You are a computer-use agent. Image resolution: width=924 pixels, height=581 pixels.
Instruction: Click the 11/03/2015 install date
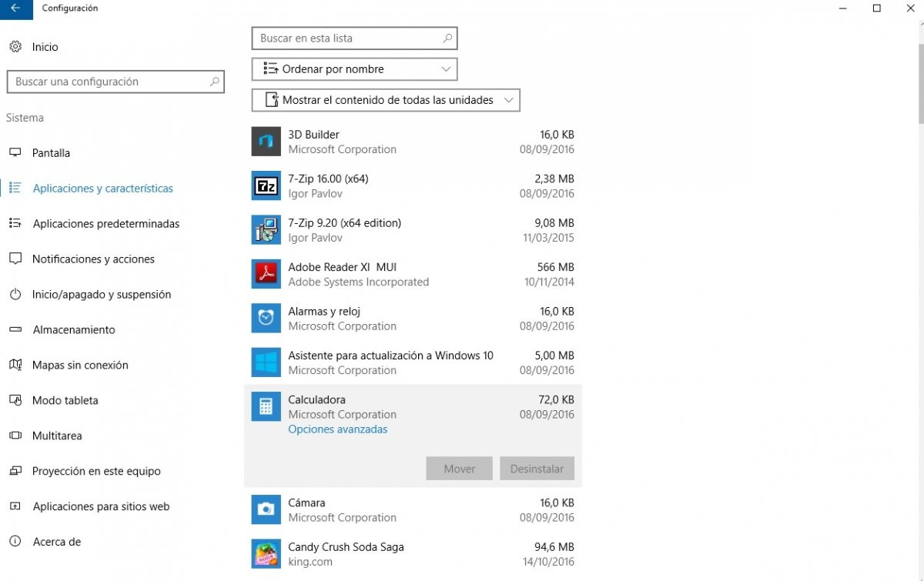tap(548, 238)
